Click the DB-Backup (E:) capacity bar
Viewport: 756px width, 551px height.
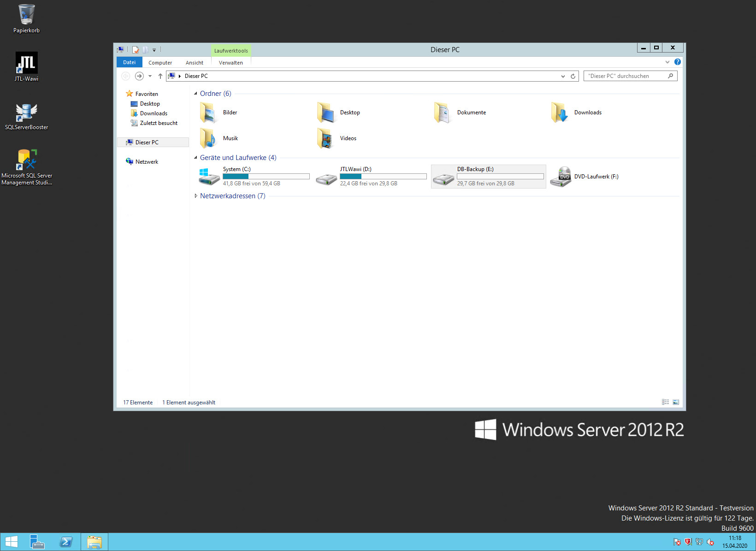click(500, 177)
